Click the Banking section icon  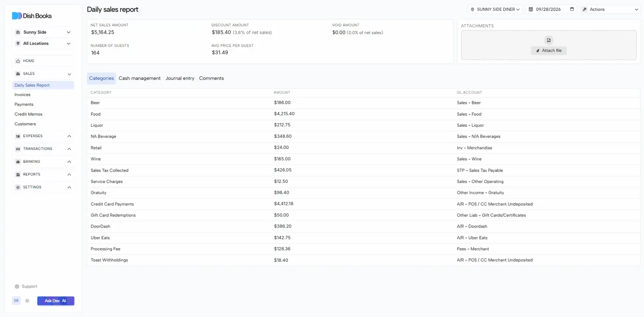click(x=18, y=162)
